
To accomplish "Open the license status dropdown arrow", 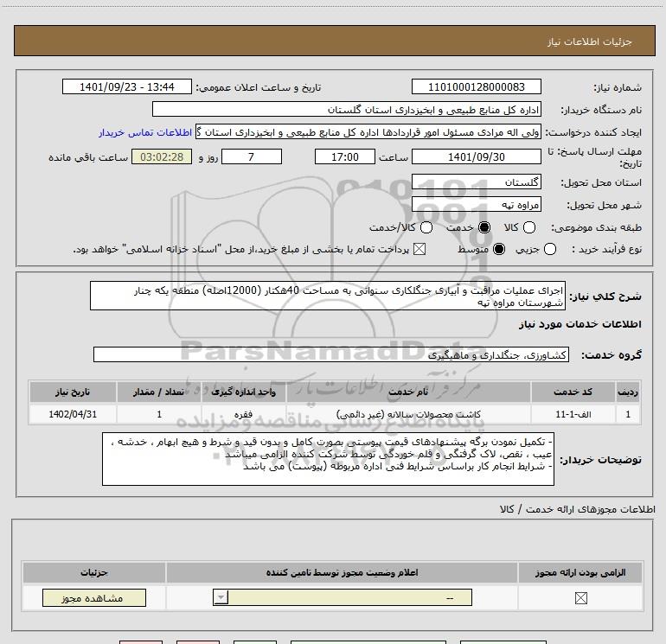I will coord(221,597).
